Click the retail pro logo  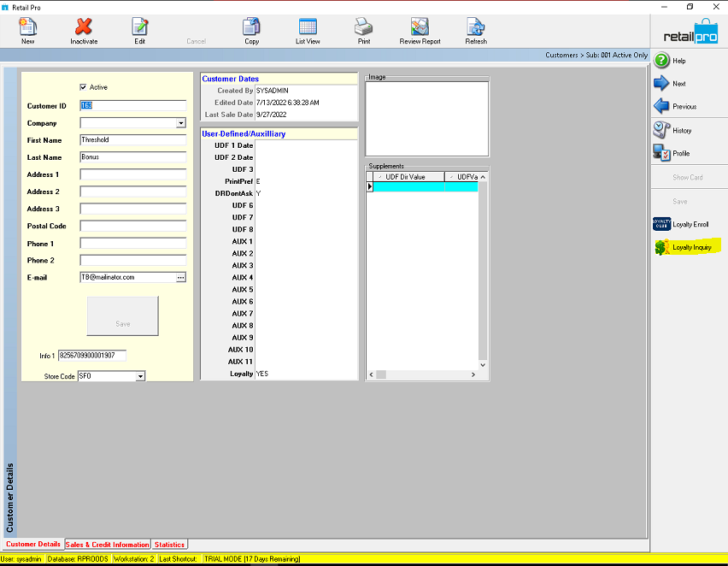[690, 33]
